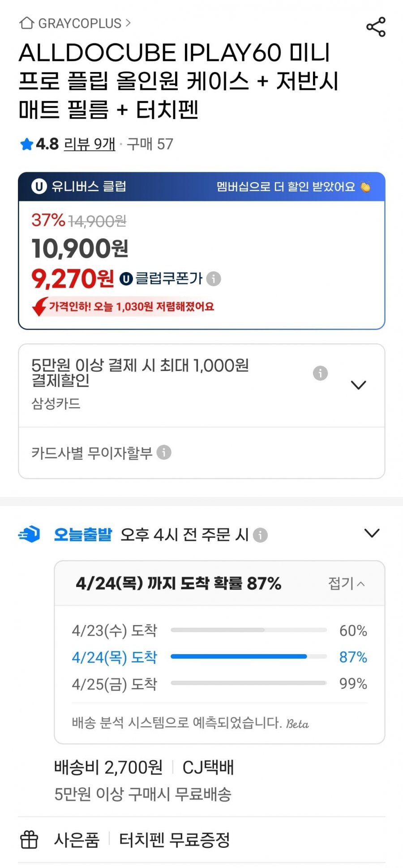Tap the blue star rating icon
Image resolution: width=403 pixels, height=868 pixels.
(27, 145)
